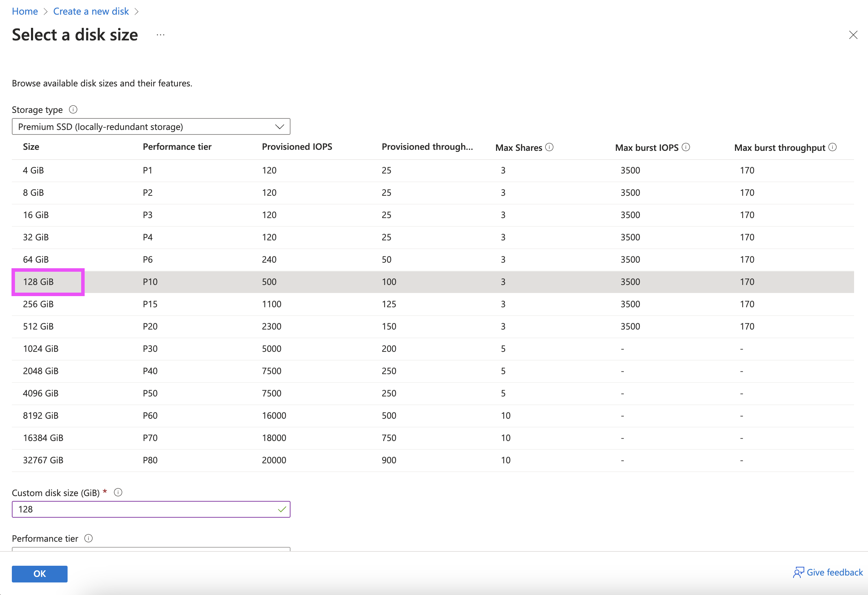Click Performance tier info icon
The height and width of the screenshot is (595, 868).
pyautogui.click(x=88, y=538)
